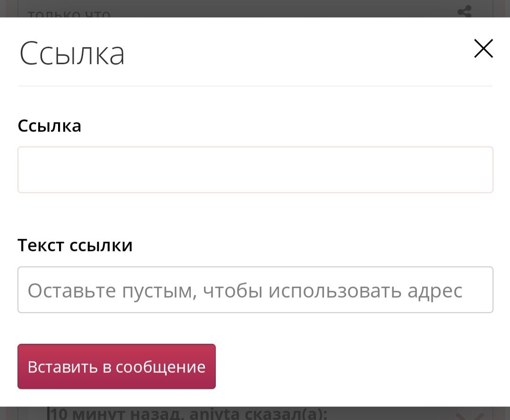Click the bold Ссылка field label
Image resolution: width=510 pixels, height=420 pixels.
coord(50,126)
